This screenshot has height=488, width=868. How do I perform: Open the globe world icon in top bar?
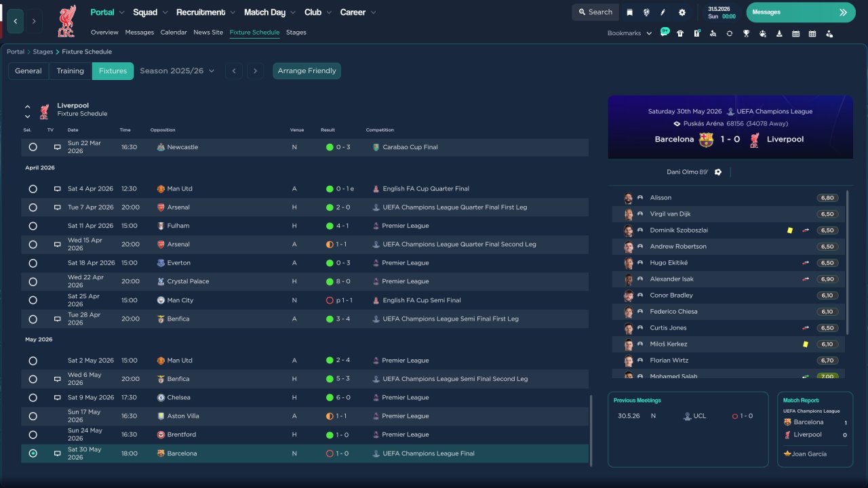pyautogui.click(x=646, y=12)
